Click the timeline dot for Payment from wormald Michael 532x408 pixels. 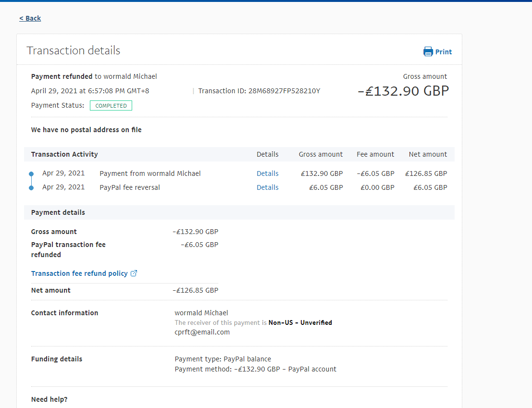click(31, 174)
